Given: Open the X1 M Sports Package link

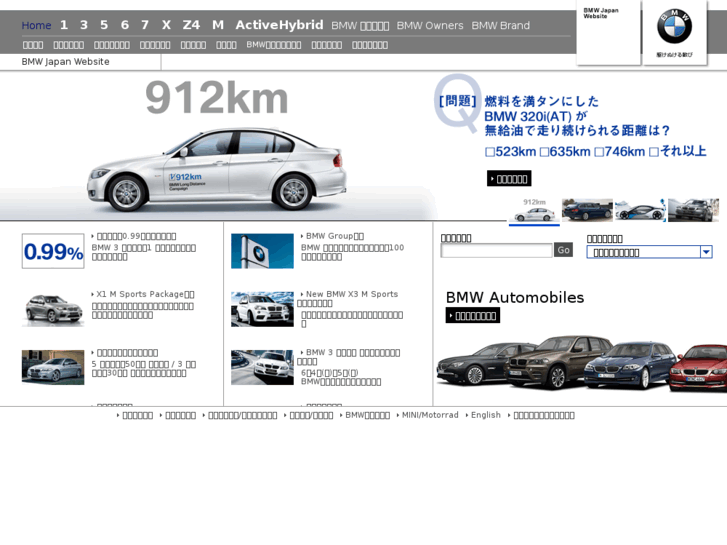Looking at the screenshot, I should [x=143, y=294].
